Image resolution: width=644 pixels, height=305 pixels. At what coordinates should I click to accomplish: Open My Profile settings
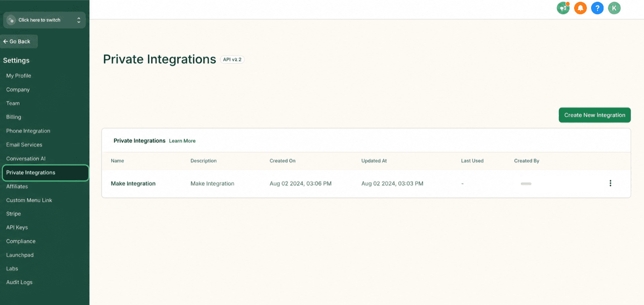point(18,76)
